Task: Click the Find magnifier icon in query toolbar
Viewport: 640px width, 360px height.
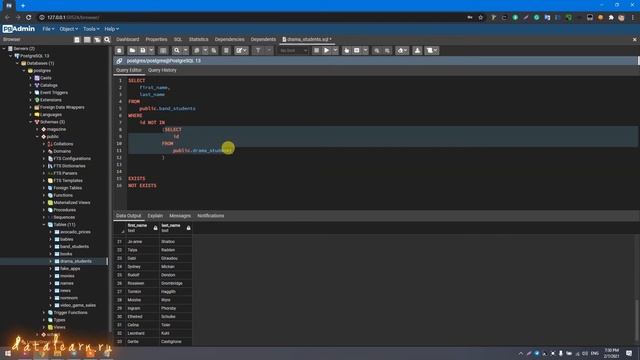Action: click(177, 51)
